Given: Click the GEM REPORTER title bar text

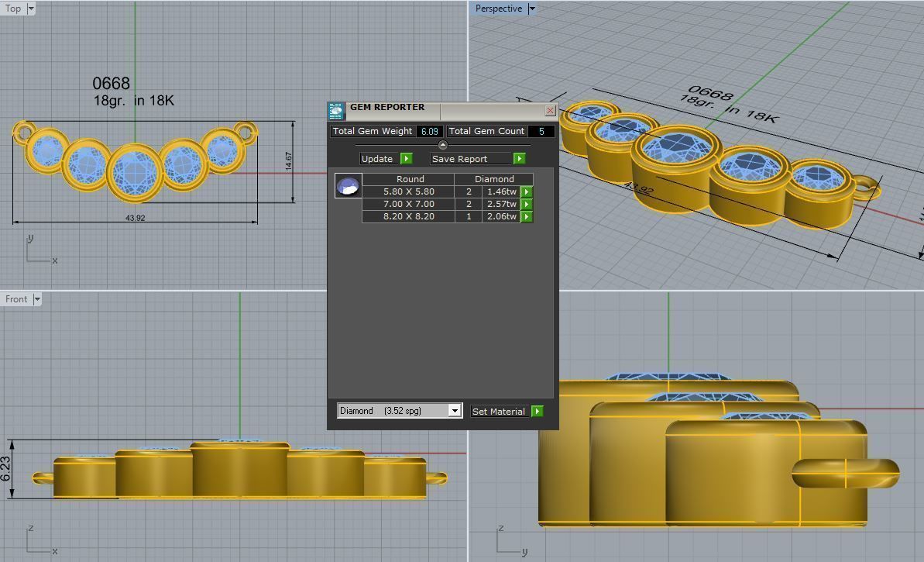Looking at the screenshot, I should (387, 107).
